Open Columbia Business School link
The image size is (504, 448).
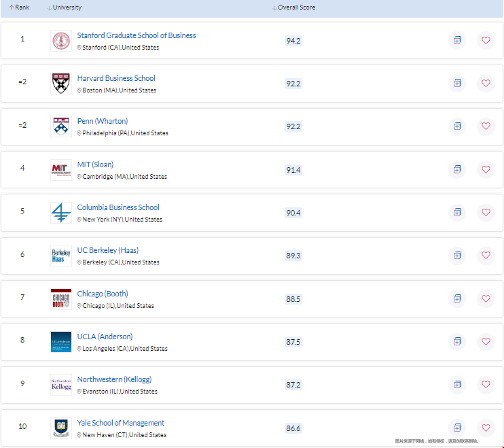tap(118, 207)
